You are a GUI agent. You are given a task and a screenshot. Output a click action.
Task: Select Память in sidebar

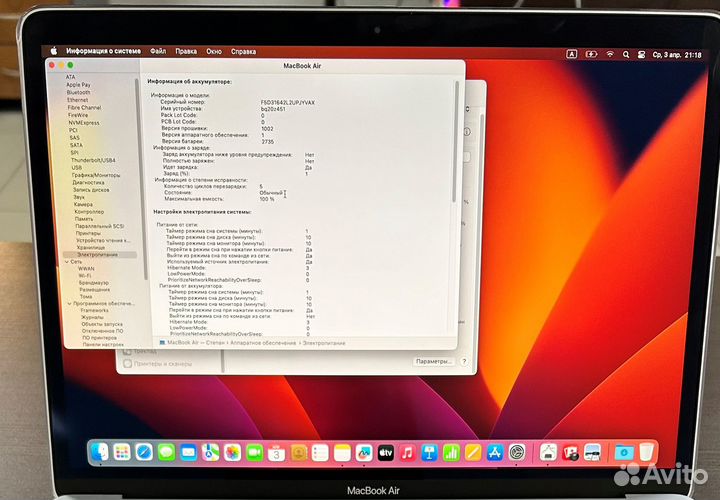tap(84, 219)
